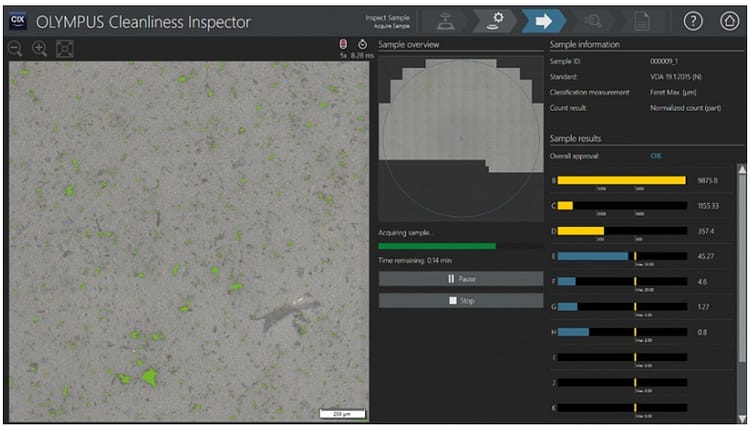Click the class B yellow result bar
This screenshot has height=426, width=750.
621,180
